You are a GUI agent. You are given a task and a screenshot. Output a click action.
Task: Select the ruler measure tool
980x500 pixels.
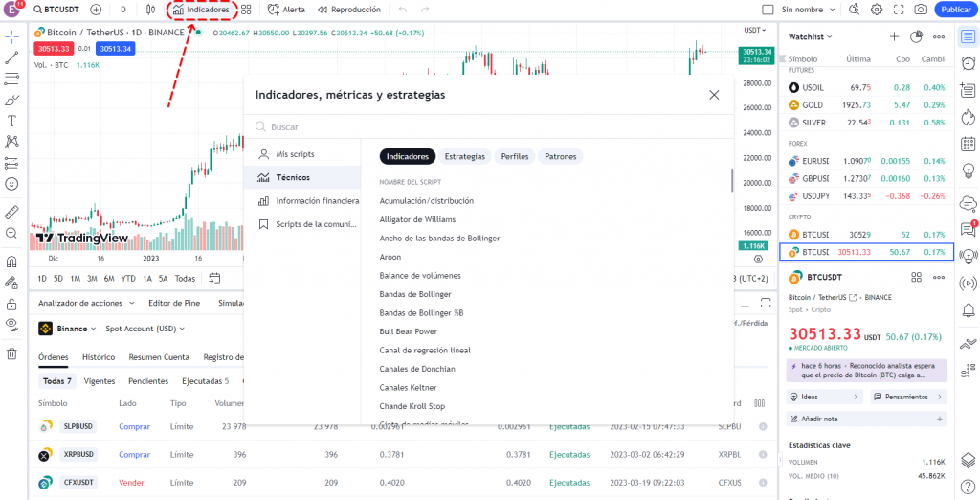click(11, 212)
